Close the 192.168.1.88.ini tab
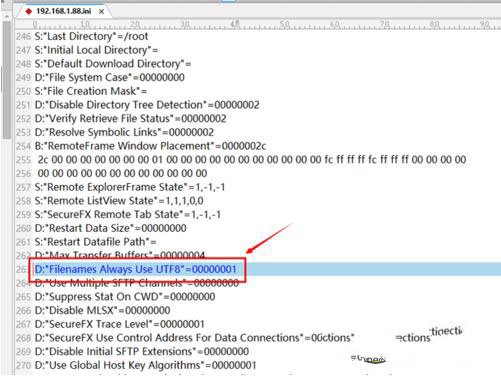The height and width of the screenshot is (389, 501). click(101, 12)
